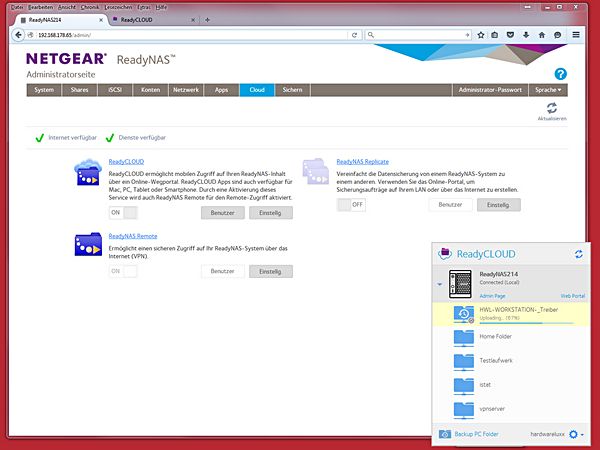This screenshot has width=600, height=450.
Task: Click the chat bubble icon in toolbar
Action: coord(558,35)
